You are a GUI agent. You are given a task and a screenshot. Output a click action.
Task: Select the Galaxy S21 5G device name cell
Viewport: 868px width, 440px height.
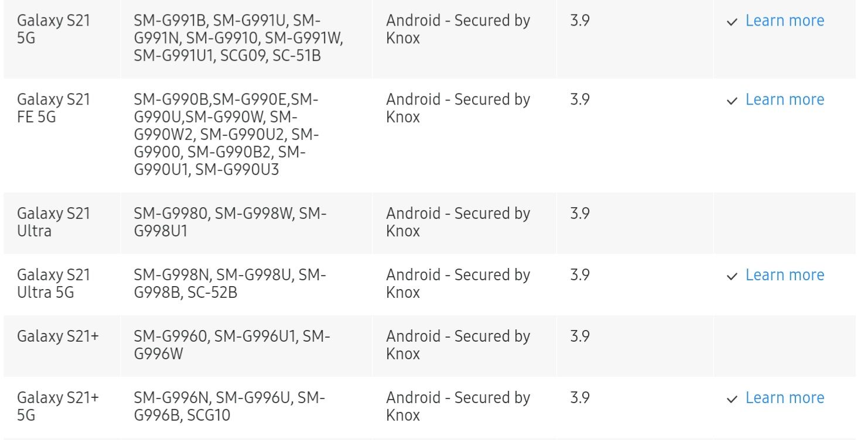53,29
